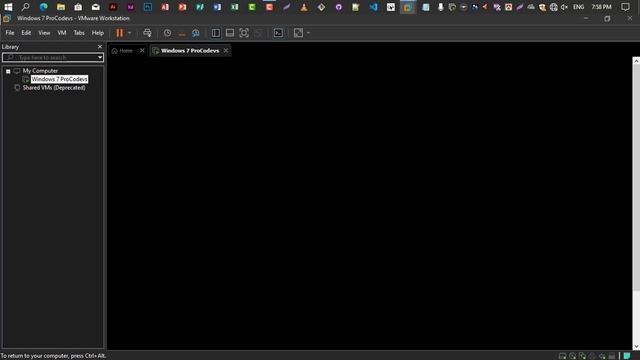Image resolution: width=640 pixels, height=360 pixels.
Task: Open the library search dropdown arrow
Action: (100, 58)
